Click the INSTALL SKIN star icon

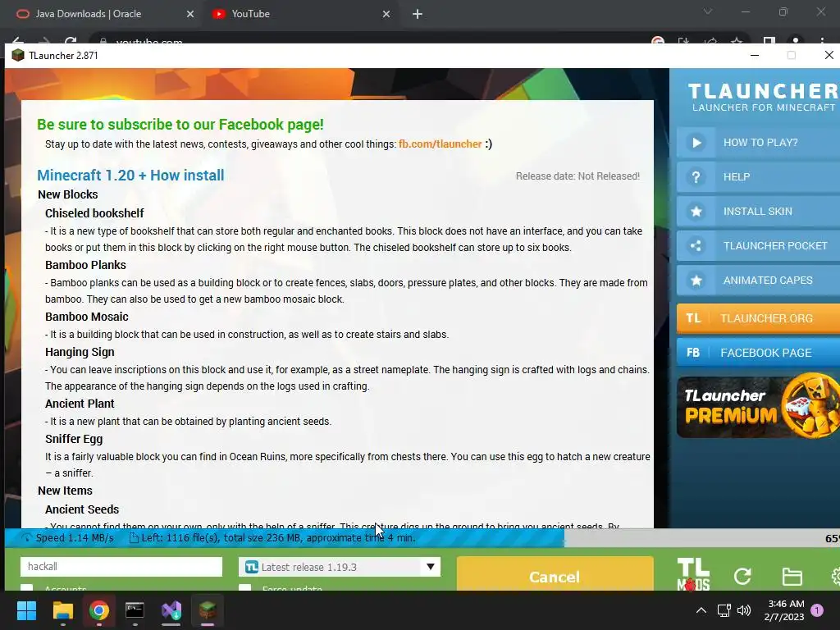pos(696,211)
